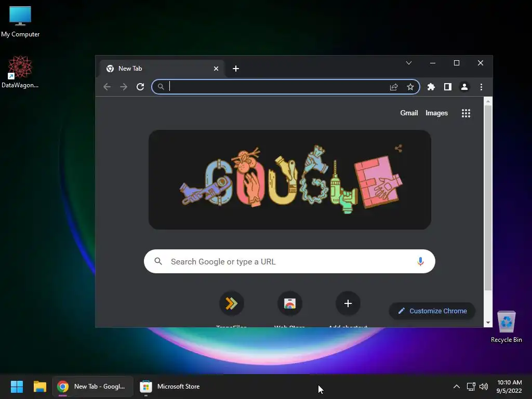Image resolution: width=532 pixels, height=399 pixels.
Task: Click the page scrollbar up arrow
Action: [488, 101]
